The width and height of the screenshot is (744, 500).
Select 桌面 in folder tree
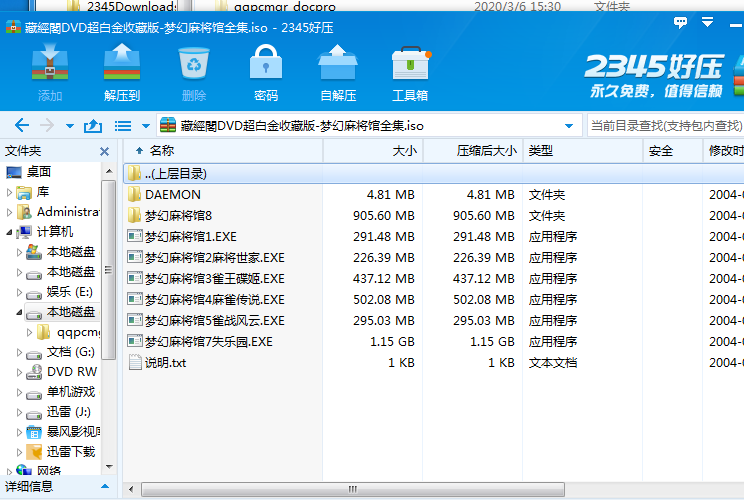pos(38,172)
